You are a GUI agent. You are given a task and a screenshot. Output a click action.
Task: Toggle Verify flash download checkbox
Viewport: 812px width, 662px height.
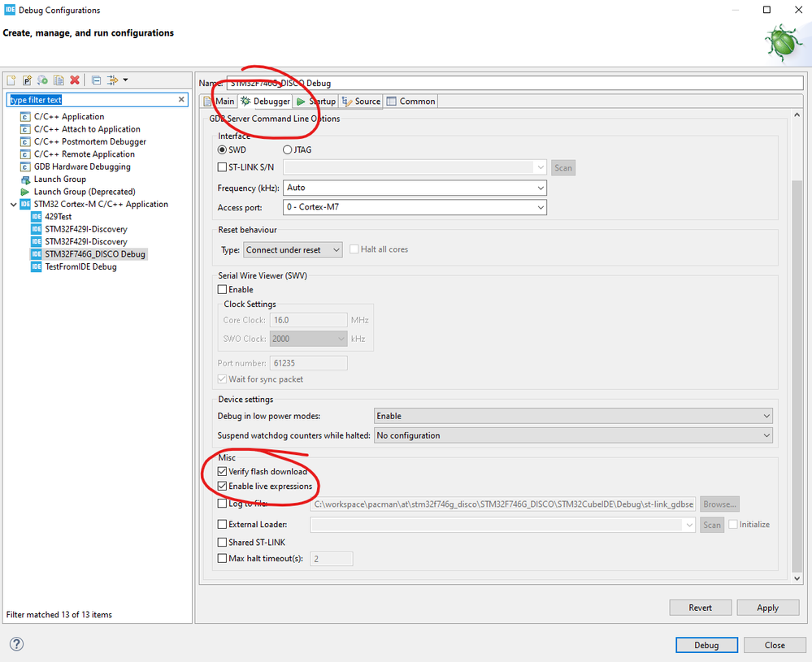coord(222,472)
